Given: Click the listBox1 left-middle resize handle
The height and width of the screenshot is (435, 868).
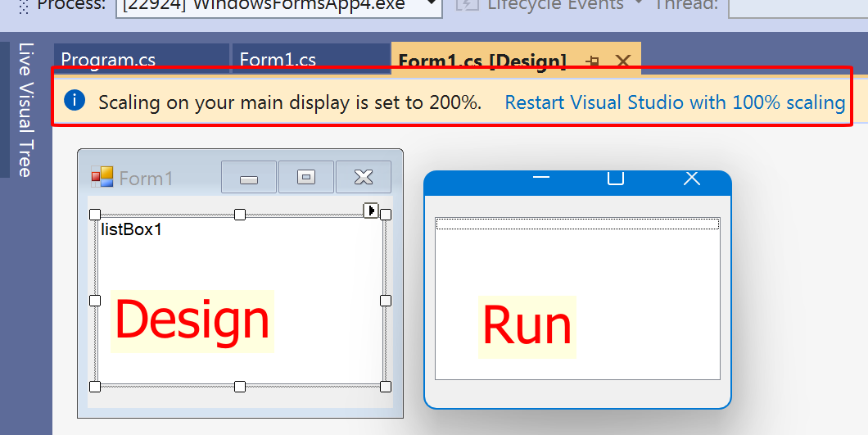Looking at the screenshot, I should point(95,301).
